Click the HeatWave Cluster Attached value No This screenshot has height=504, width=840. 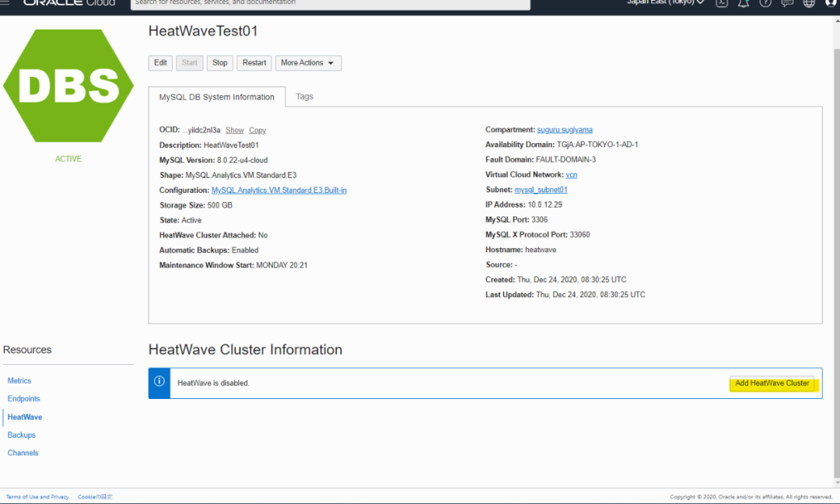(x=263, y=235)
